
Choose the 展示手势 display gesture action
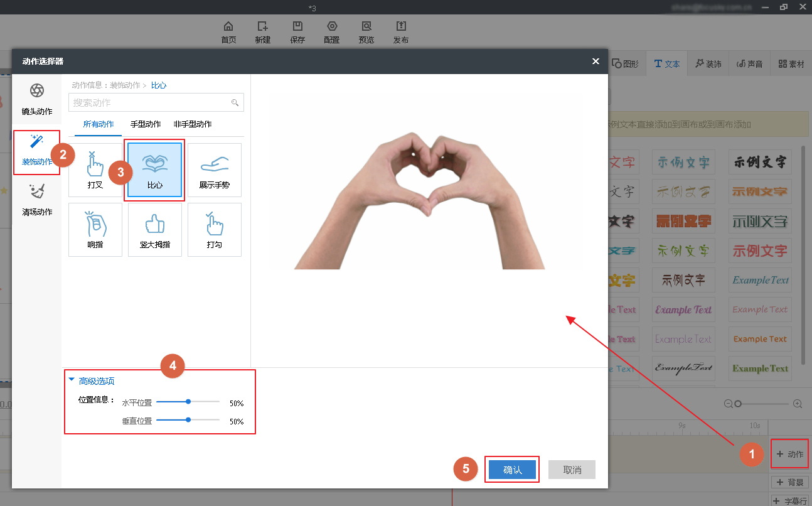pyautogui.click(x=215, y=170)
